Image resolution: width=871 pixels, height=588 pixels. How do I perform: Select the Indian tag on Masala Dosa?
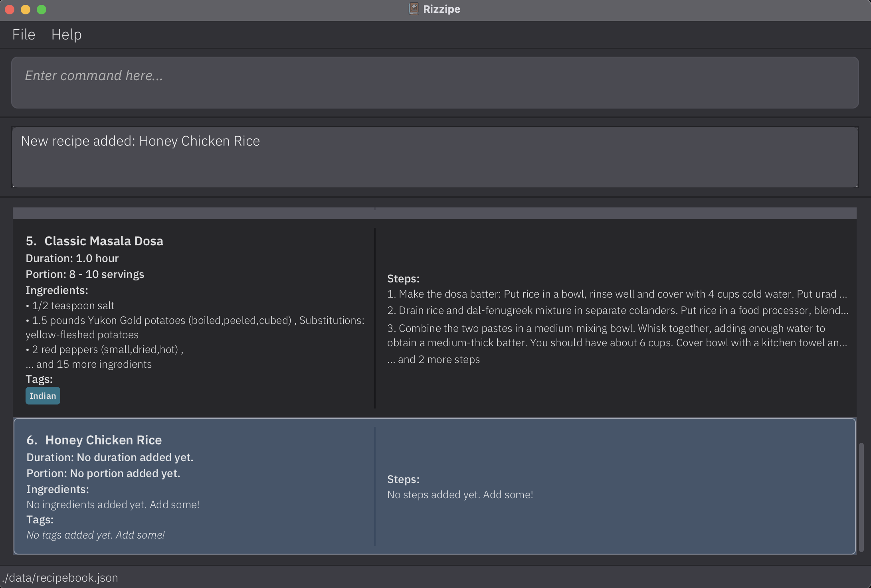point(43,396)
